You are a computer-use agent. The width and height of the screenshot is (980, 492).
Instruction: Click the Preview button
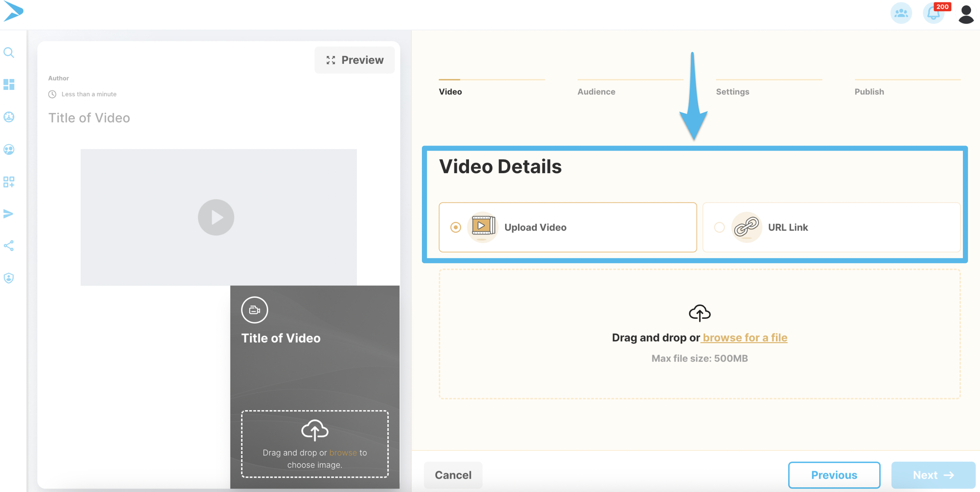click(355, 60)
